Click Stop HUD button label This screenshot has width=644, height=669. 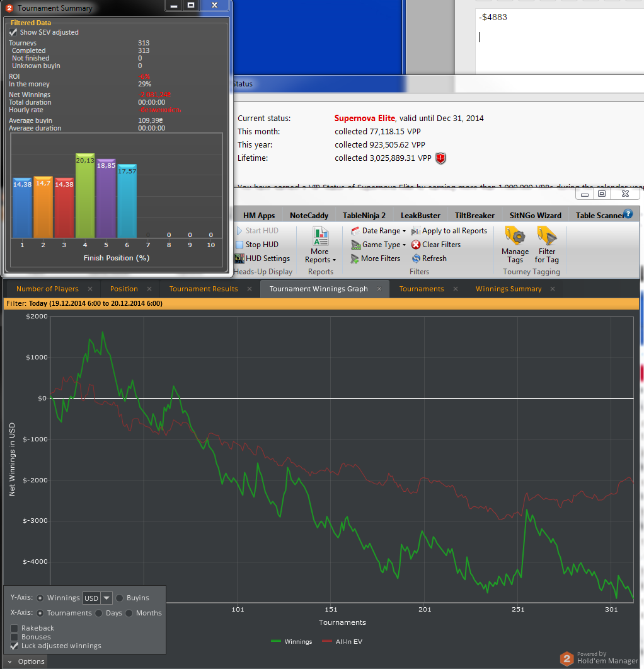[262, 245]
